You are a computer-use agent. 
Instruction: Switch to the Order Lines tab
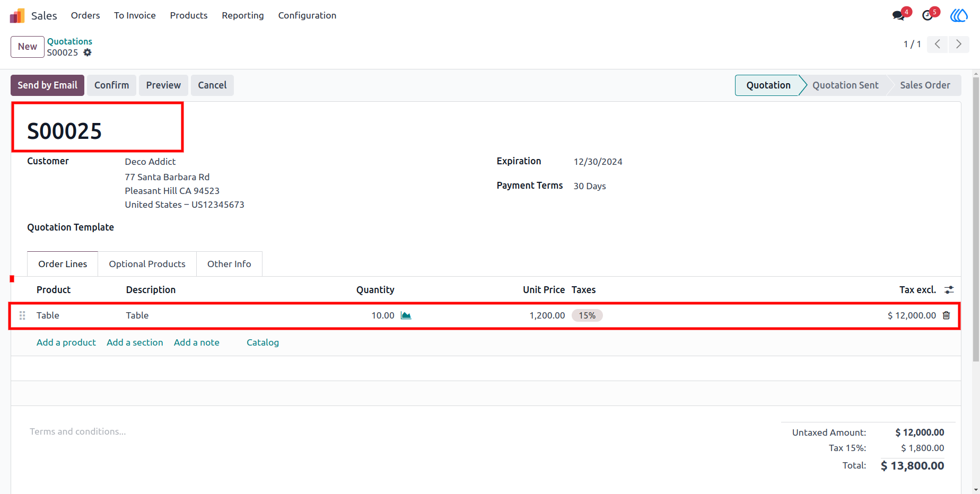[x=63, y=264]
